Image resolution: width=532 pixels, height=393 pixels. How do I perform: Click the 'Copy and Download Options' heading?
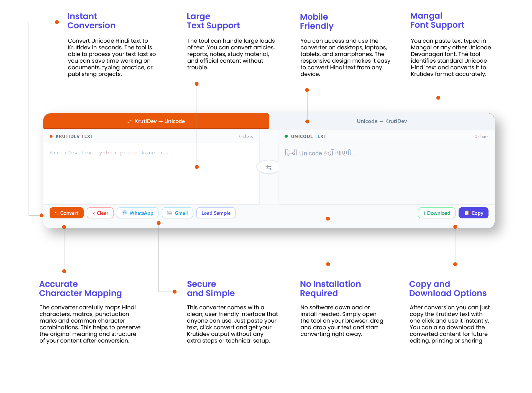pos(448,289)
